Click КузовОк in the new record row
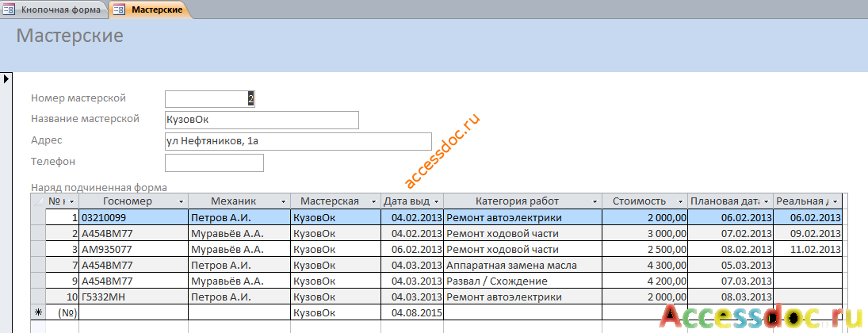 [335, 312]
